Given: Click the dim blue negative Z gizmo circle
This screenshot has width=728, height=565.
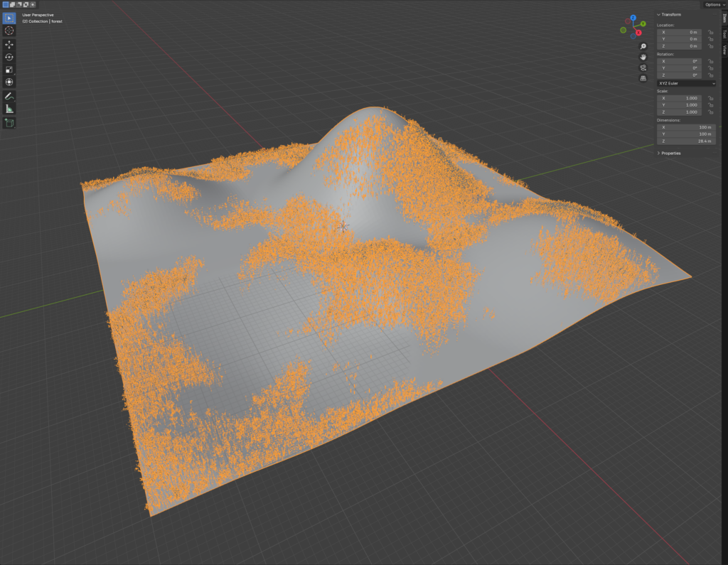Looking at the screenshot, I should pos(633,36).
